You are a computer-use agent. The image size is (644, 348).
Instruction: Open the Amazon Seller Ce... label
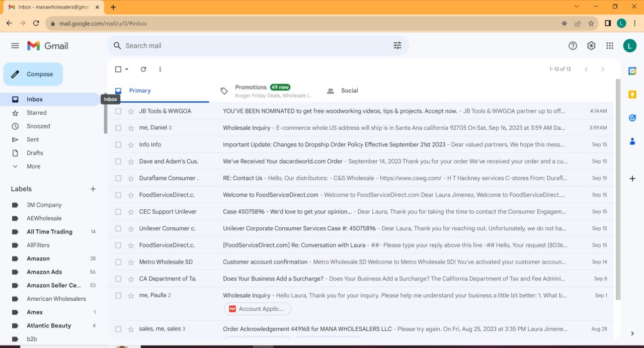(x=53, y=286)
